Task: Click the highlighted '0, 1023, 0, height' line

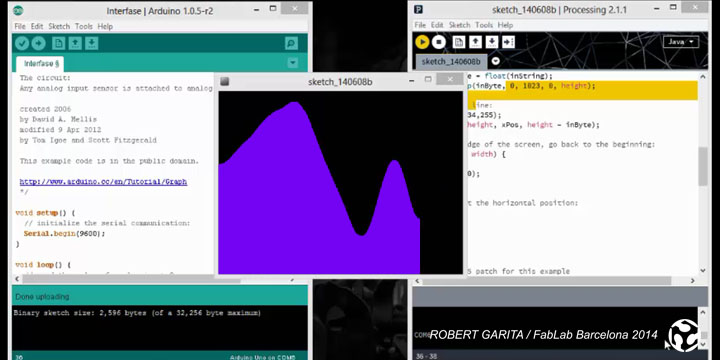Action: coord(551,85)
